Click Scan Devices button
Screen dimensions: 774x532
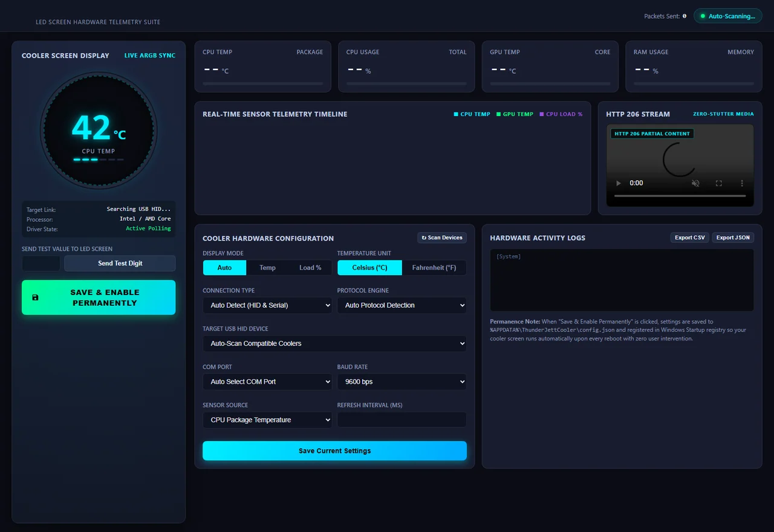pos(442,238)
